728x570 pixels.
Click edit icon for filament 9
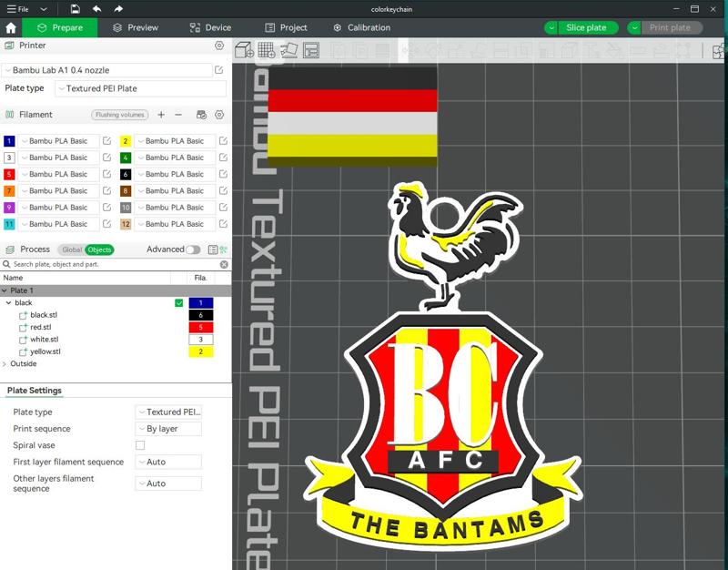(x=106, y=208)
